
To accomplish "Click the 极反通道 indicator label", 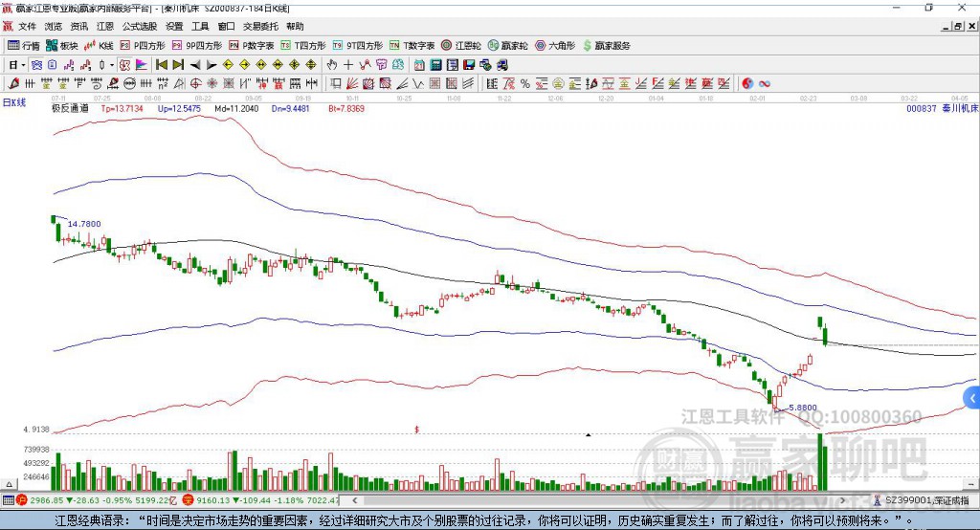I will (x=70, y=108).
